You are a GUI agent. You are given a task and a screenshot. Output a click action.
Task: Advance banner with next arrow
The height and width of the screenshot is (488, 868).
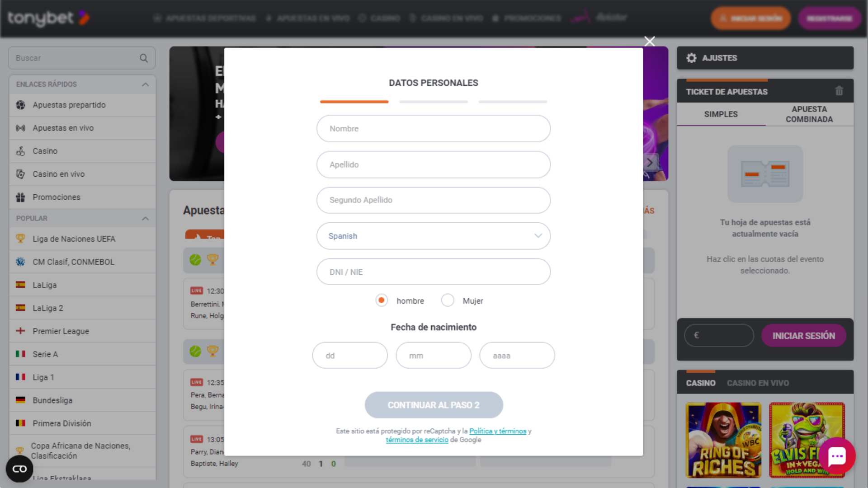650,163
